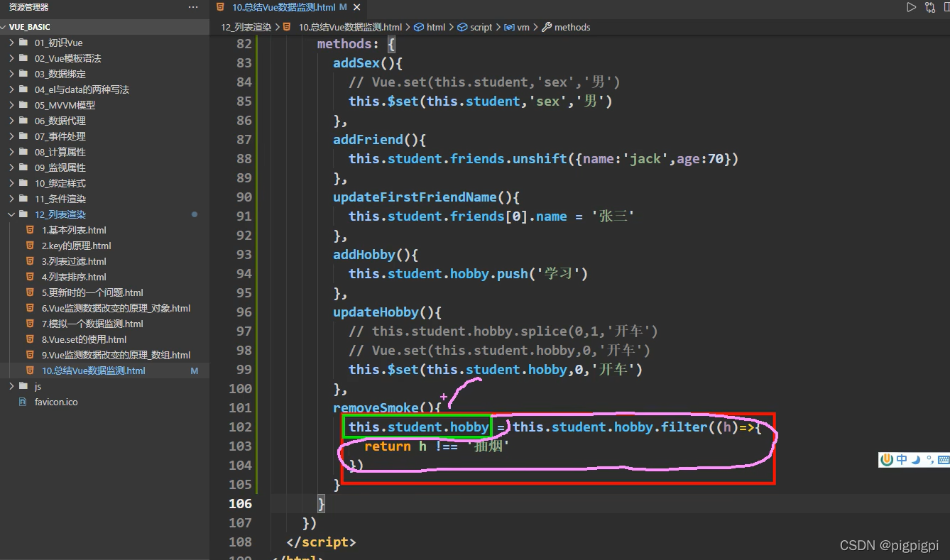The height and width of the screenshot is (560, 950).
Task: Open file 3.列表过滤.html
Action: click(105, 261)
